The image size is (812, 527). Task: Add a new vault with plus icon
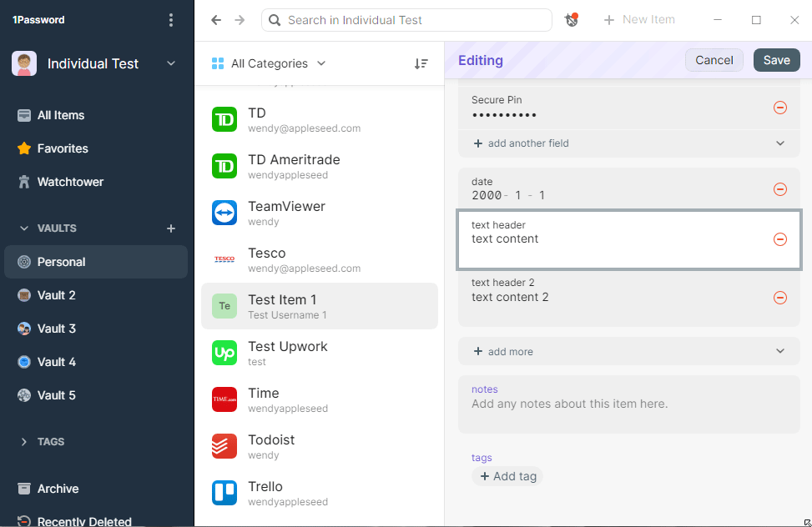coord(171,228)
